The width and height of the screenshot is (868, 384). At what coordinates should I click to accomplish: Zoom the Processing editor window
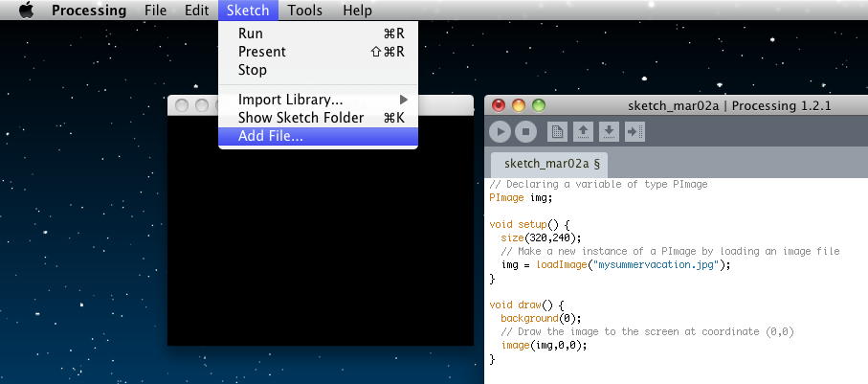tap(539, 105)
